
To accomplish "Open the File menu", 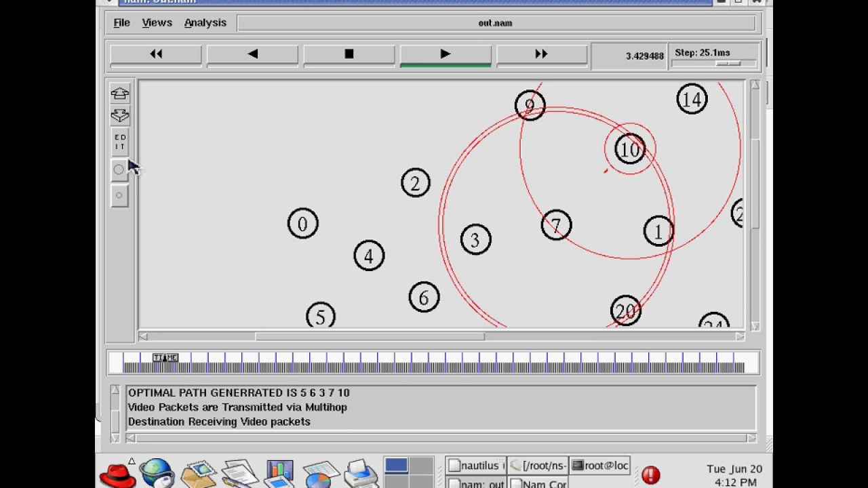I will coord(121,22).
